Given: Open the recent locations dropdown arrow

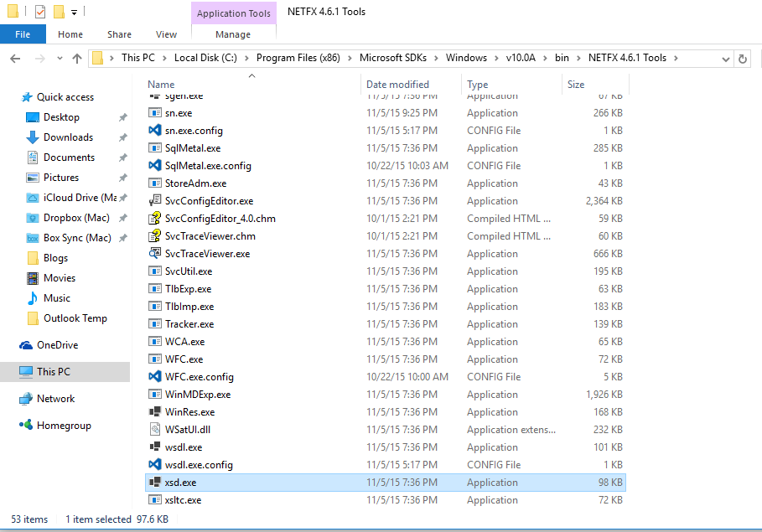Looking at the screenshot, I should [x=60, y=59].
